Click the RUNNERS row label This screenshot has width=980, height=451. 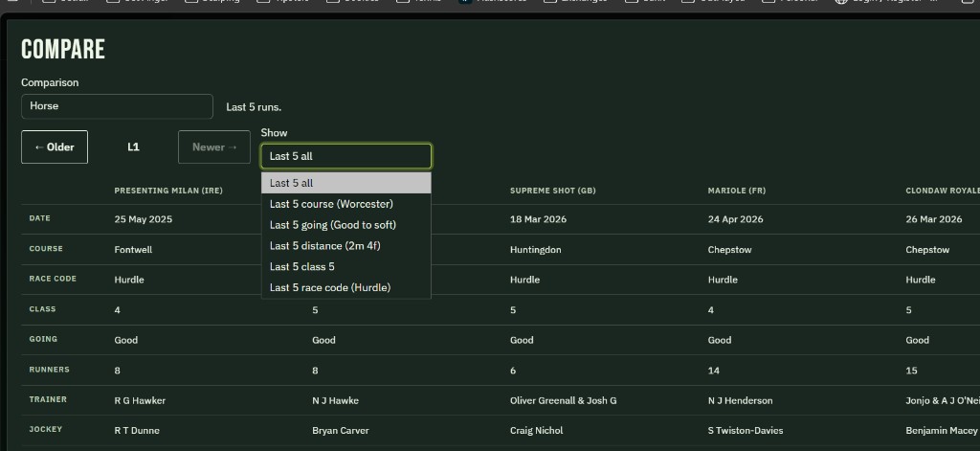tap(49, 369)
